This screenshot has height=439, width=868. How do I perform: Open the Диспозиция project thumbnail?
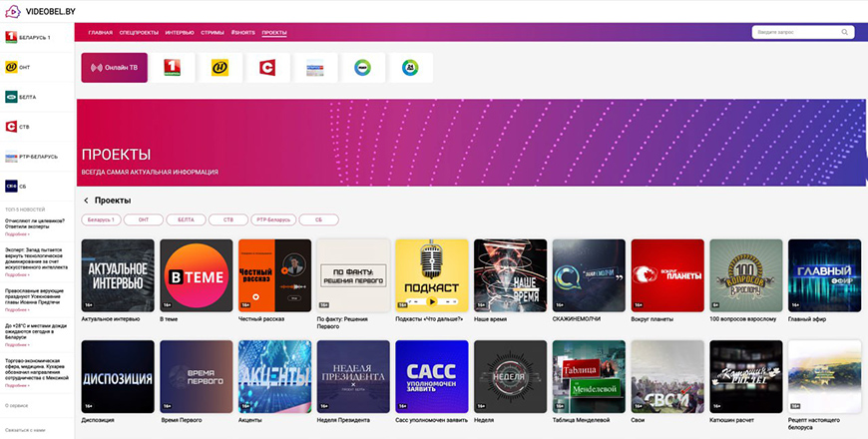tap(118, 376)
